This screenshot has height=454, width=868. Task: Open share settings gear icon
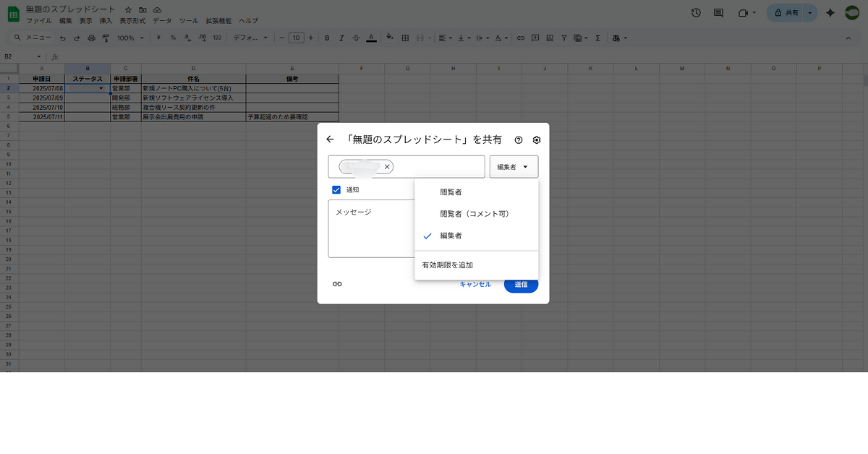[x=536, y=140]
